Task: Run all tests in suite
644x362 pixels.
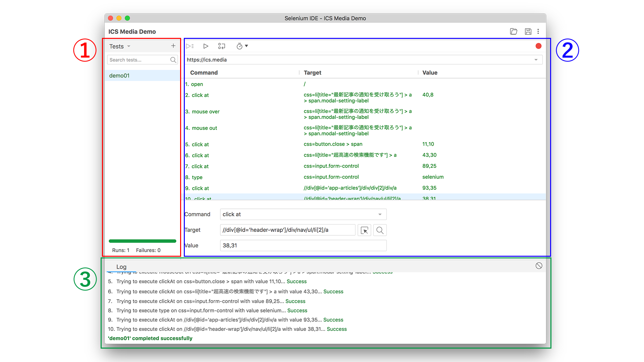Action: click(x=190, y=46)
